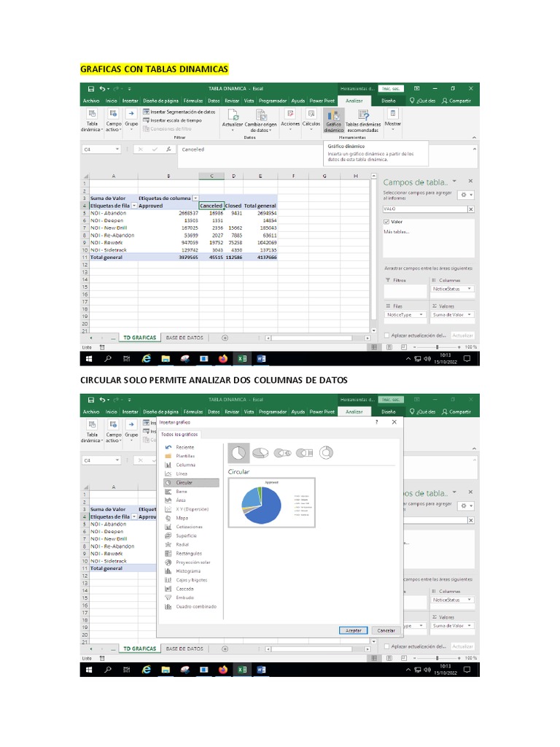Image resolution: width=560 pixels, height=747 pixels.
Task: Click Firefox icon in the top screenshot taskbar
Action: pyautogui.click(x=223, y=359)
